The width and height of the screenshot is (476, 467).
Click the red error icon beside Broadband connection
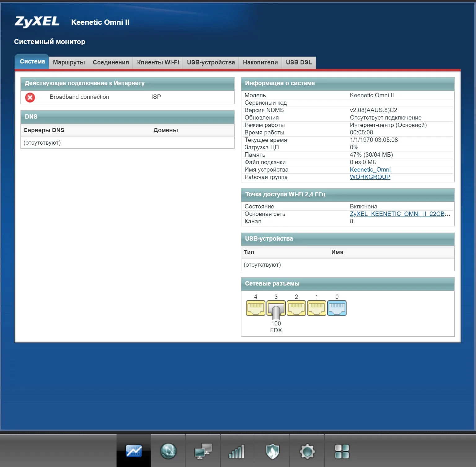(x=30, y=98)
